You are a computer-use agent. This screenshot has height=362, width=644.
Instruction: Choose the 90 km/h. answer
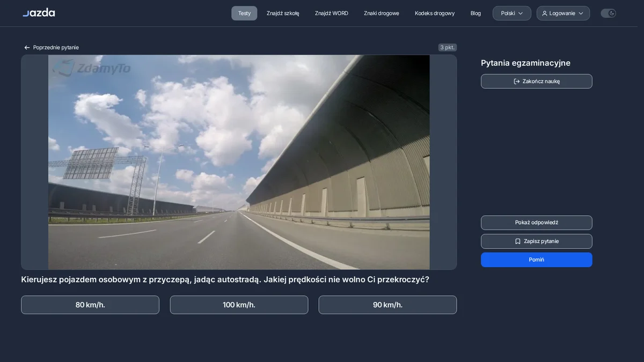387,305
